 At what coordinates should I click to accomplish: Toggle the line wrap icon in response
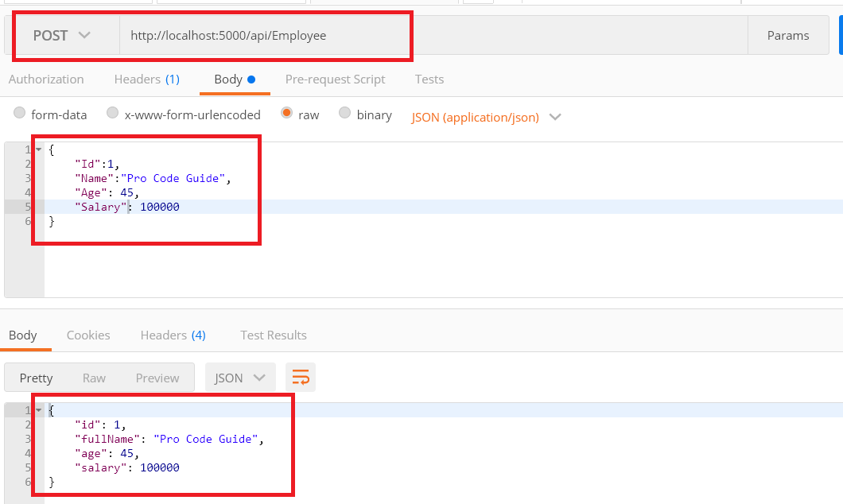point(301,378)
